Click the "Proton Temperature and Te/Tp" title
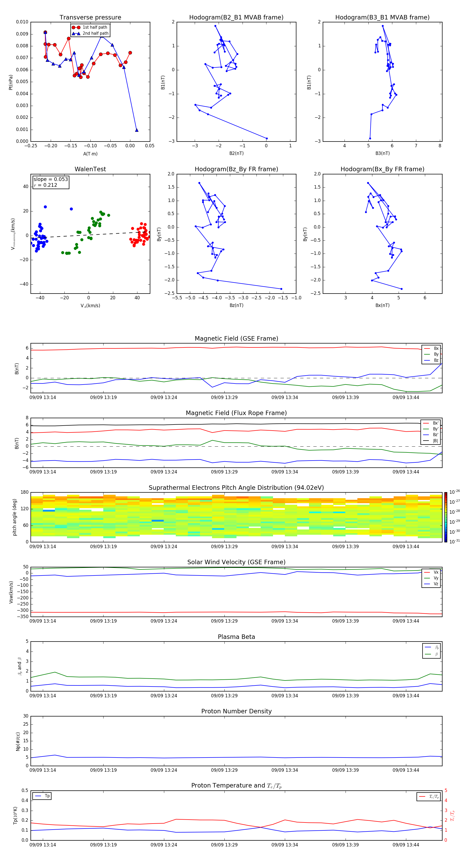 [x=236, y=786]
